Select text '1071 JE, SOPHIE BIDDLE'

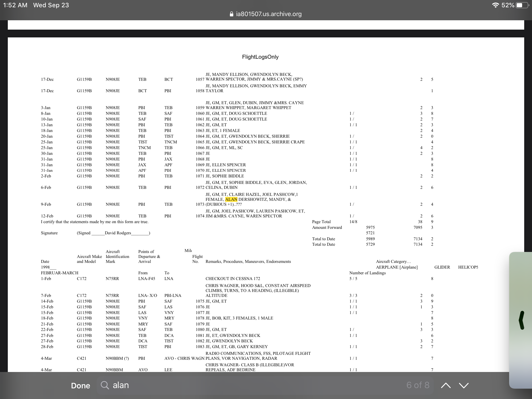tap(220, 176)
